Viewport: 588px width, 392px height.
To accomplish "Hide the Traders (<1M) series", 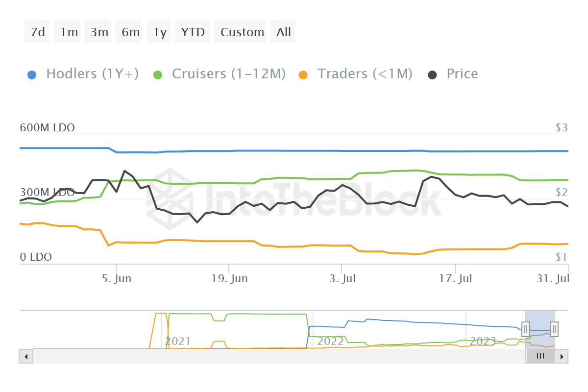I will [365, 74].
